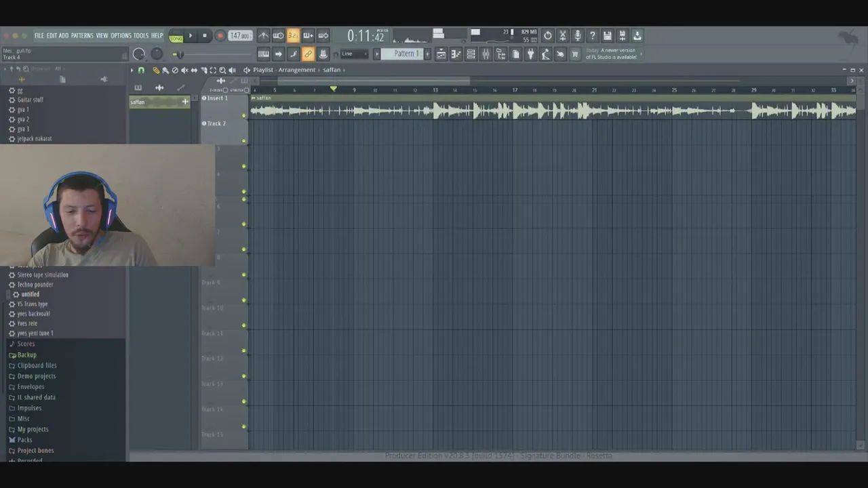Toggle the 3-2-1 countdown before recording

point(293,36)
